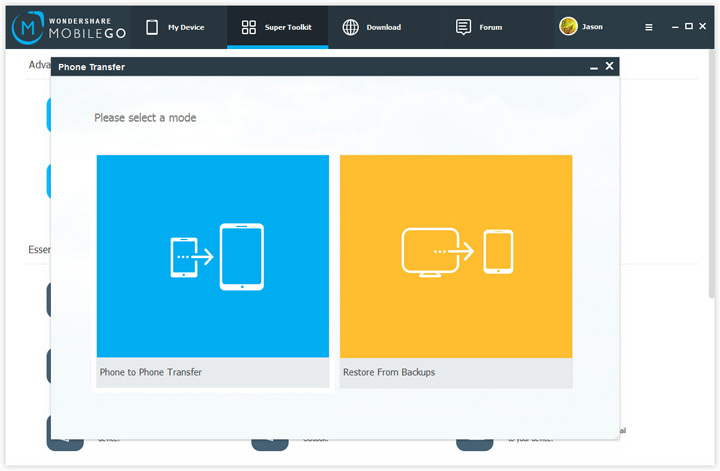
Task: Switch to the Super Toolkit tab
Action: point(277,28)
